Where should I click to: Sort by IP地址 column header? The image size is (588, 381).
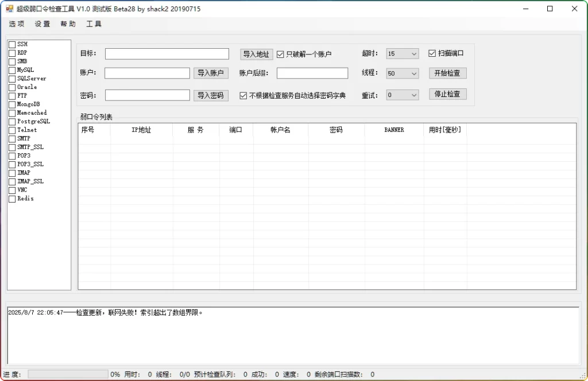coord(141,130)
